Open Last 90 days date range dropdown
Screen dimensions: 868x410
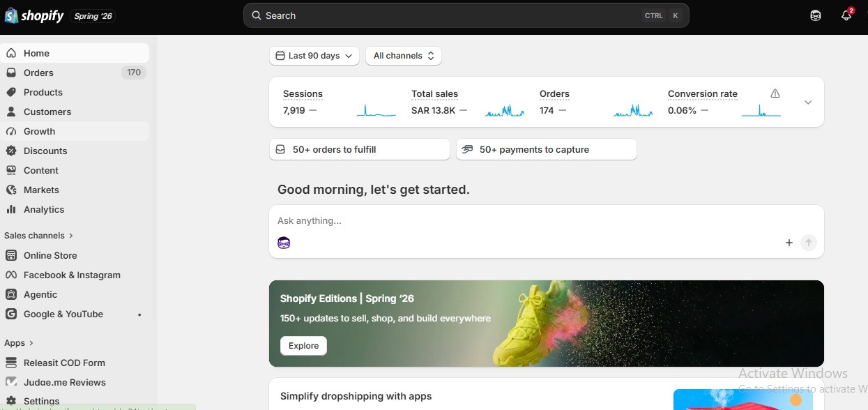314,56
